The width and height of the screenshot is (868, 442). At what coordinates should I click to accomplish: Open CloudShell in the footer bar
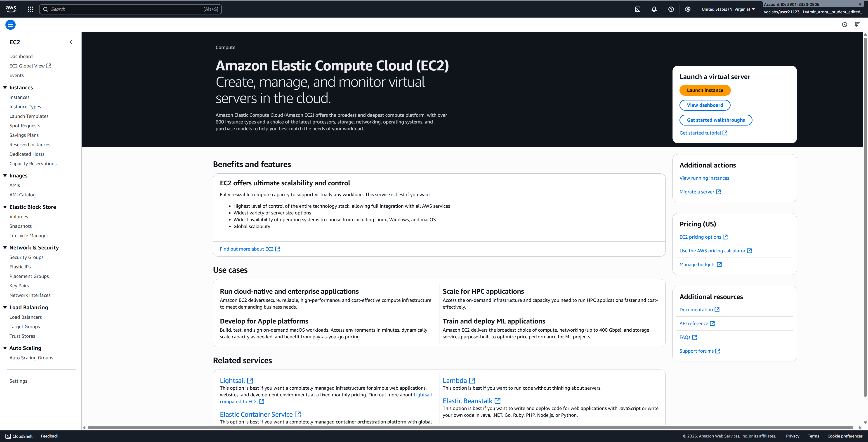coord(19,436)
